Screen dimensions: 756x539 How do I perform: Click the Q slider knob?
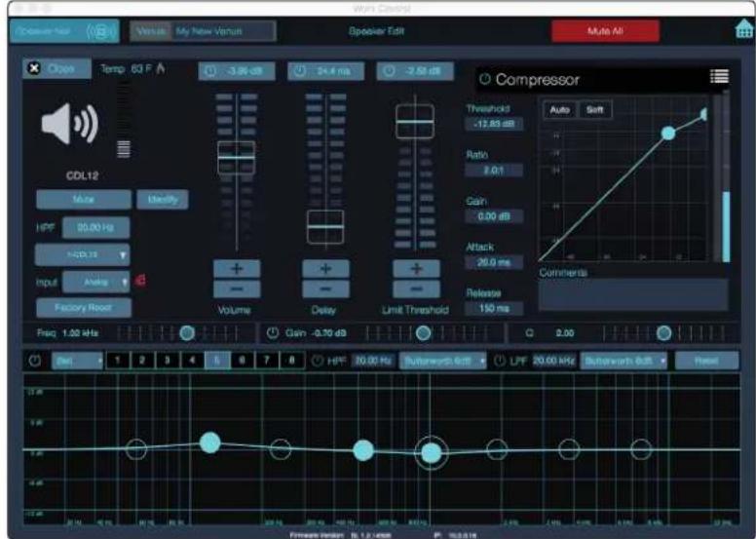[663, 333]
